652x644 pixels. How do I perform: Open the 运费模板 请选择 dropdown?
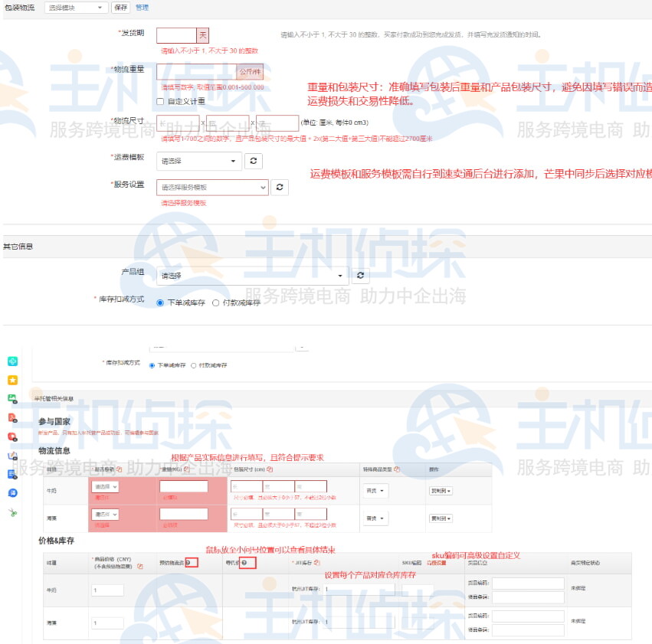point(198,162)
